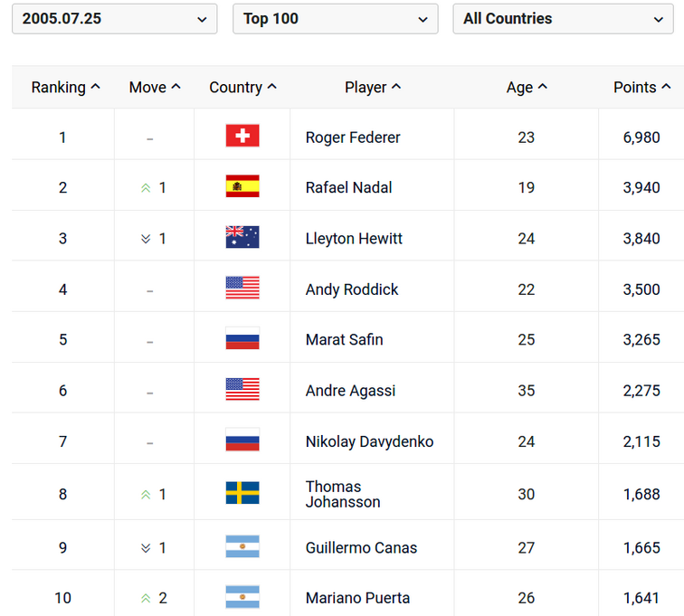Sort by the Country column header
This screenshot has height=616, width=684.
pos(242,88)
